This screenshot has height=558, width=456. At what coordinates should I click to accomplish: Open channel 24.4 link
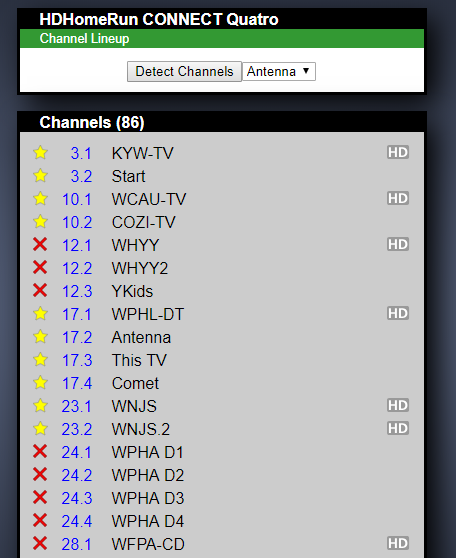coord(77,521)
